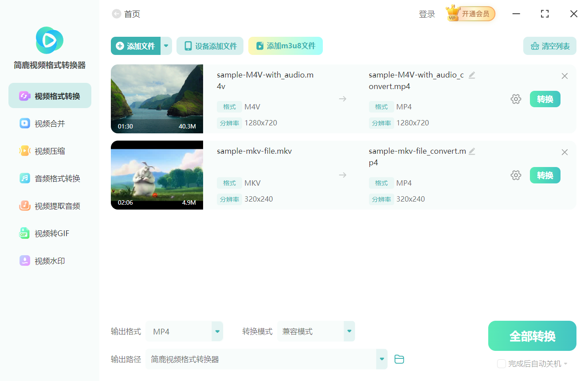588x381 pixels.
Task: Click the 视频压缩 sidebar icon
Action: 25,151
